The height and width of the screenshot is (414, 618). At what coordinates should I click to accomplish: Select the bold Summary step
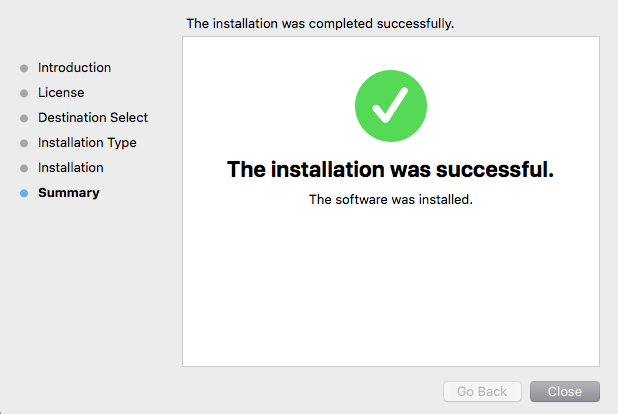coord(68,193)
